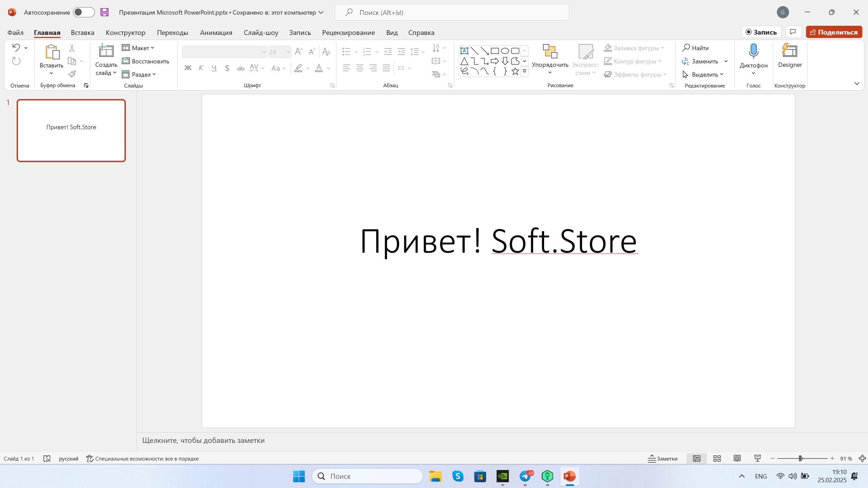
Task: Increase list indent level
Action: point(401,52)
